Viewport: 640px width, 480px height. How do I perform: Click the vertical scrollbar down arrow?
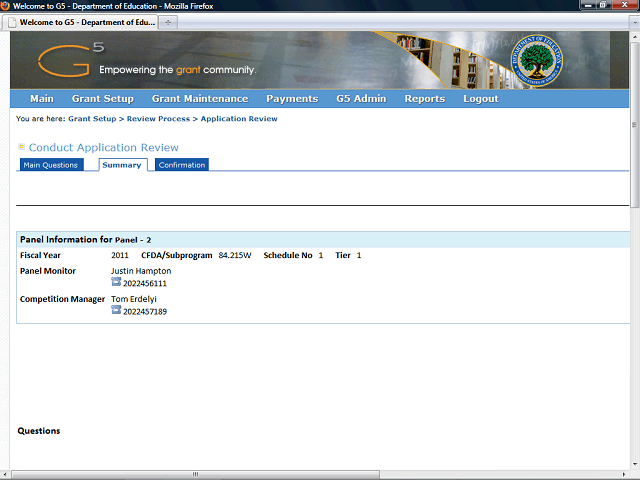click(634, 464)
